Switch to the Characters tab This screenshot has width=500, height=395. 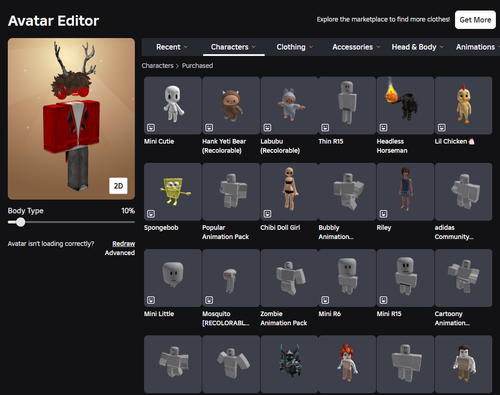[x=234, y=47]
